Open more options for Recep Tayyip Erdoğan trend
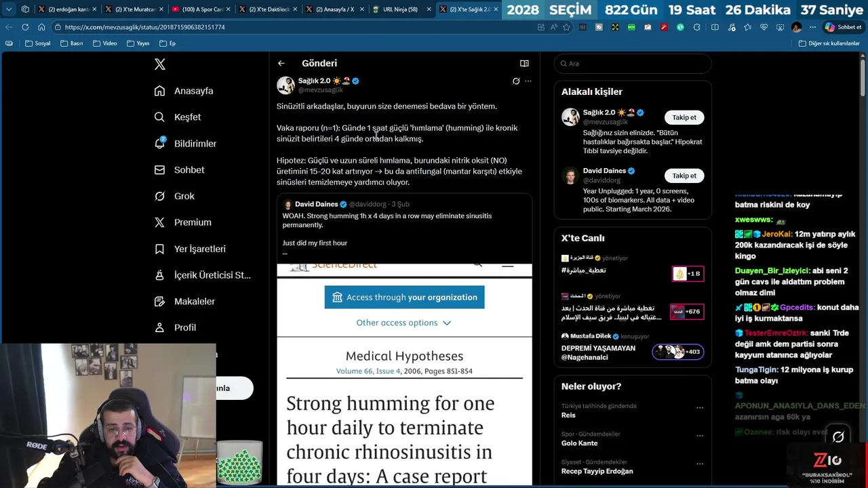868x488 pixels. click(x=700, y=464)
